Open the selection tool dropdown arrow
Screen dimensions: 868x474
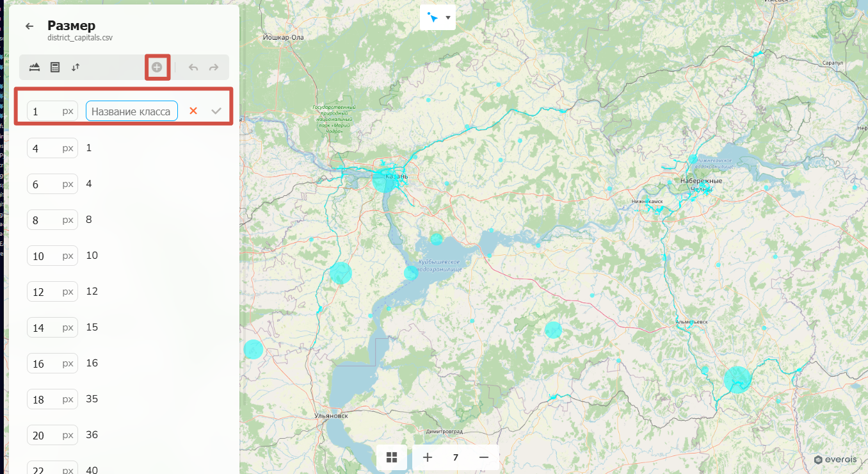448,17
